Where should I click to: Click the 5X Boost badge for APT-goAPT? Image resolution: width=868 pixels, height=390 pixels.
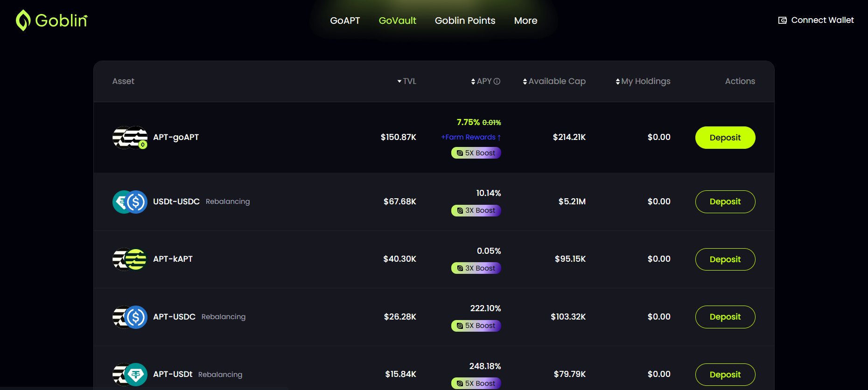coord(476,153)
